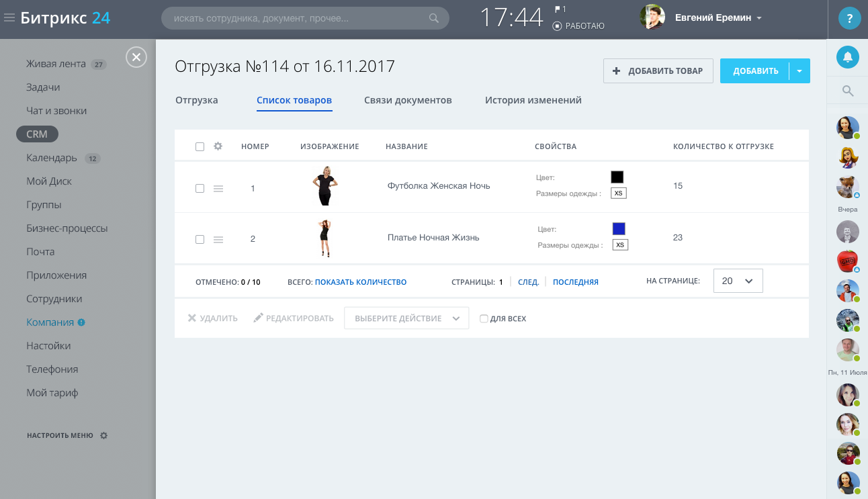
Task: Switch to the Отгрузка tab
Action: (197, 100)
